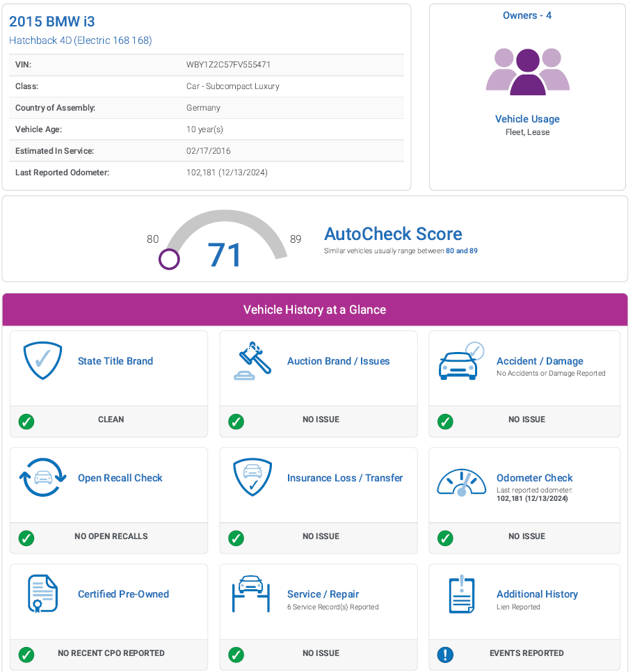The image size is (635, 672).
Task: Click the 80 lower range gauge label
Action: pos(152,239)
